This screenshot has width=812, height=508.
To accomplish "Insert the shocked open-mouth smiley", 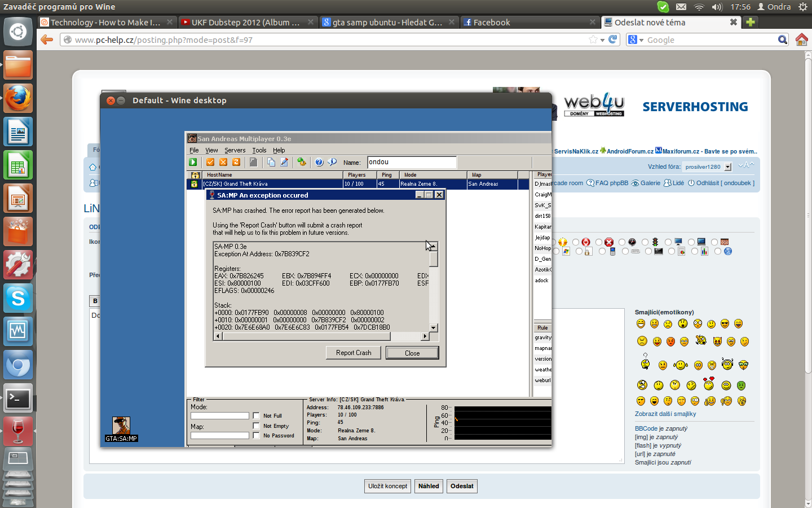I will click(x=683, y=323).
